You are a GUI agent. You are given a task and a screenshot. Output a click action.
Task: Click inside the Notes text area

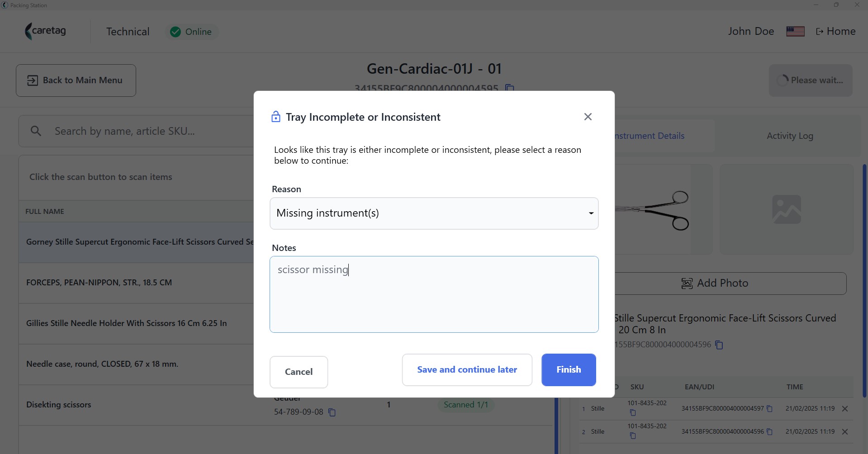coord(434,294)
